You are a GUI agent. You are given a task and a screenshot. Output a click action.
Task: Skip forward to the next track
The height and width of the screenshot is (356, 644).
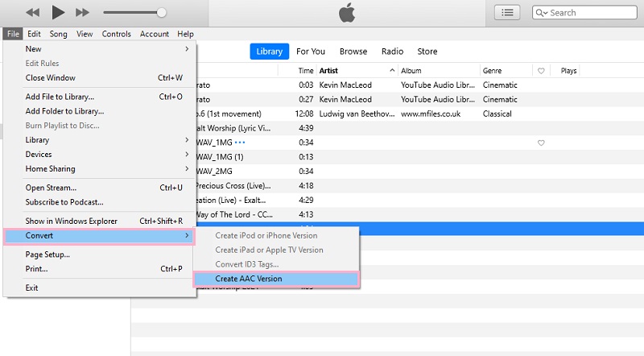(x=82, y=13)
